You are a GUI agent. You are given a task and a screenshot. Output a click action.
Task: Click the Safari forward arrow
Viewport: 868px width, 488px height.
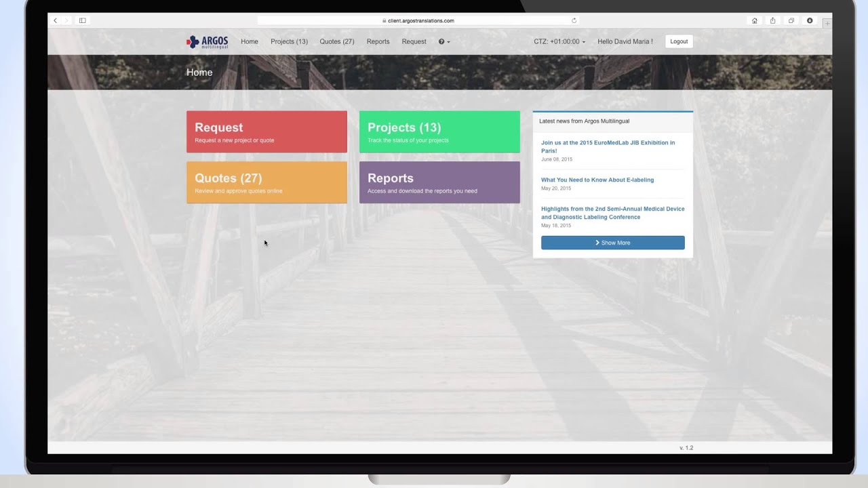[x=66, y=21]
